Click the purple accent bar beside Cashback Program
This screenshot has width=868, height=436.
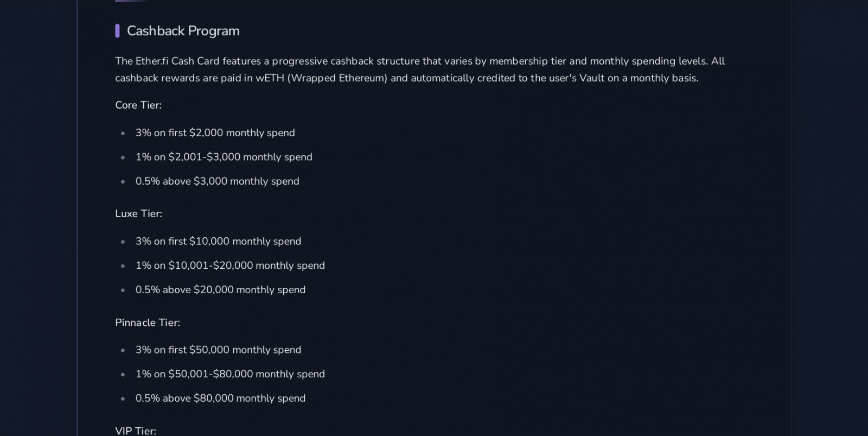(x=117, y=31)
